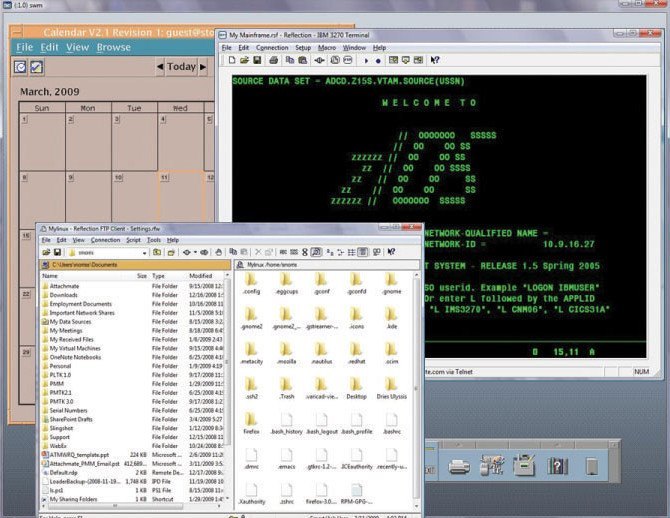Toggle list view button in FTP toolbar
670x518 pixels.
point(351,252)
